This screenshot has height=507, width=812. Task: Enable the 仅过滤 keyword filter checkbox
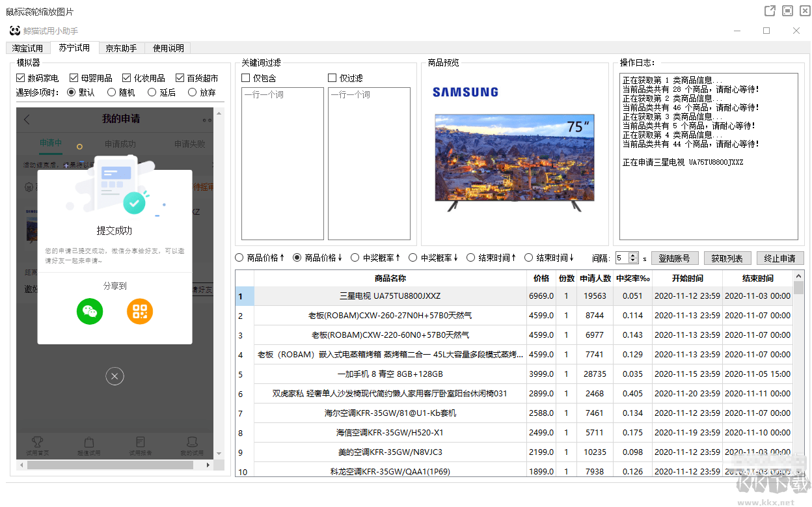click(332, 78)
